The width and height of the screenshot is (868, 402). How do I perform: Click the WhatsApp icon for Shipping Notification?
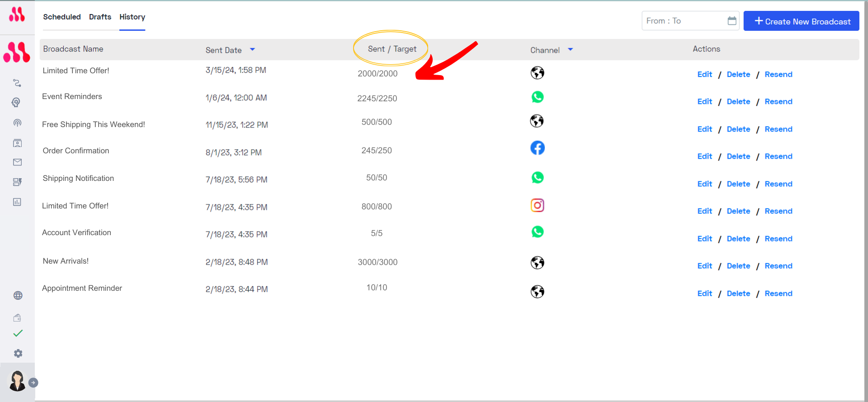point(537,177)
